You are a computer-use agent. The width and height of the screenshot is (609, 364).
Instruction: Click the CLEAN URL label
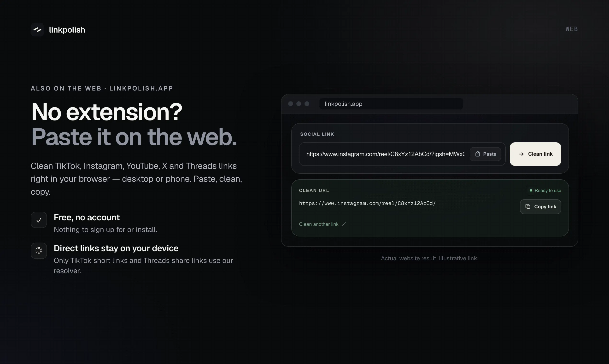tap(314, 190)
